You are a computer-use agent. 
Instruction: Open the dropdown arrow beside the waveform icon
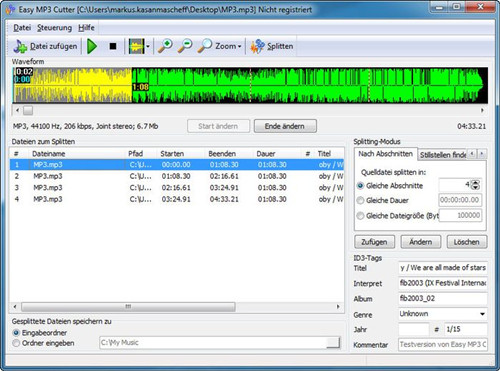click(x=148, y=47)
